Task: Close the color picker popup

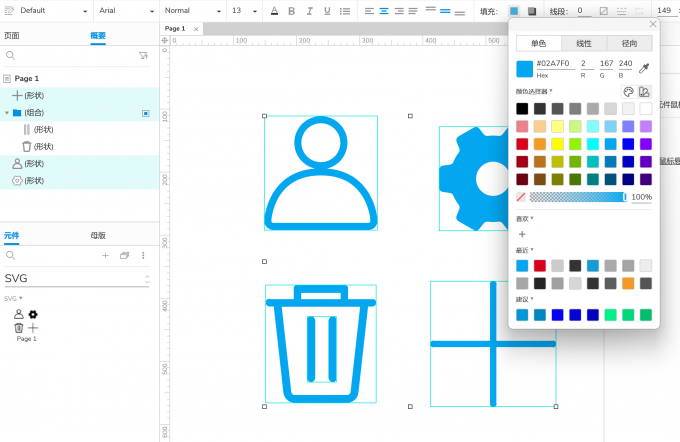Action: pyautogui.click(x=653, y=24)
